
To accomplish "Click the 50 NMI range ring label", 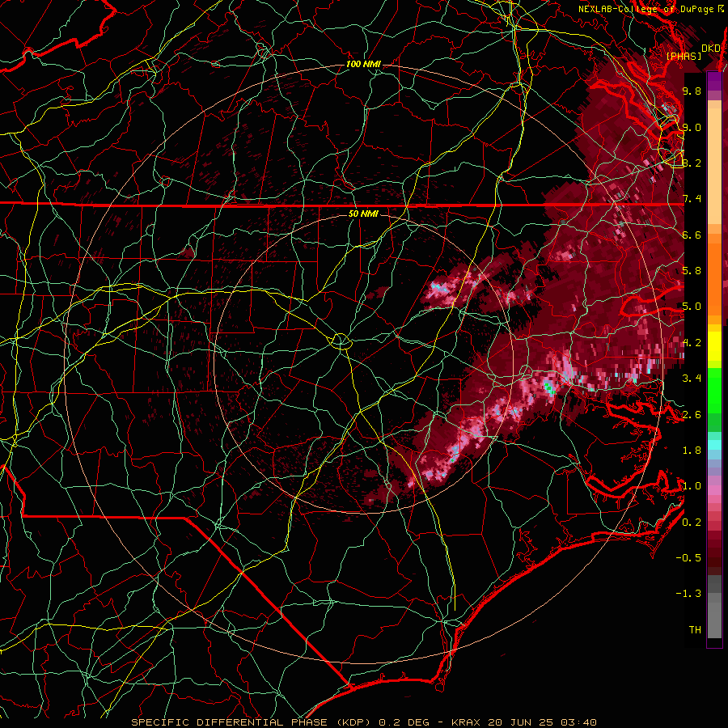I will pos(363,214).
